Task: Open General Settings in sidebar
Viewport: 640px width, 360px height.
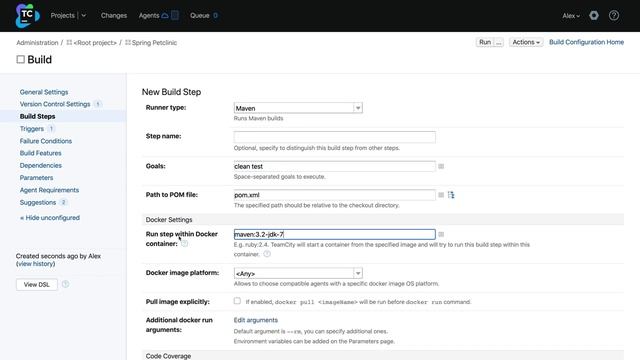Action: 44,92
